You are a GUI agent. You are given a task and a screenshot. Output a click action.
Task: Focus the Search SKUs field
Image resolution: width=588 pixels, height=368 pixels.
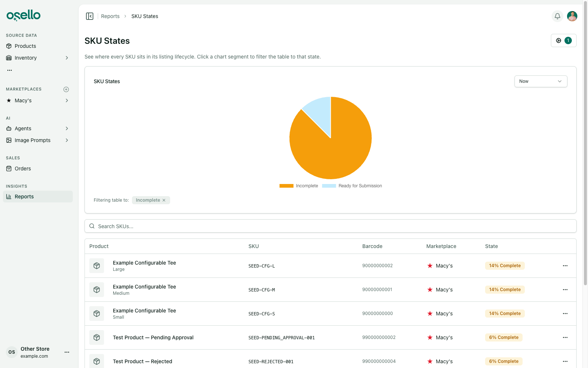tap(330, 226)
